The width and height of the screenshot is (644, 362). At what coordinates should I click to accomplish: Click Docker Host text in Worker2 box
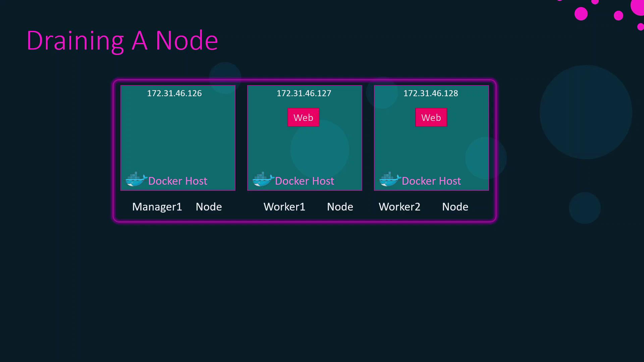click(431, 181)
